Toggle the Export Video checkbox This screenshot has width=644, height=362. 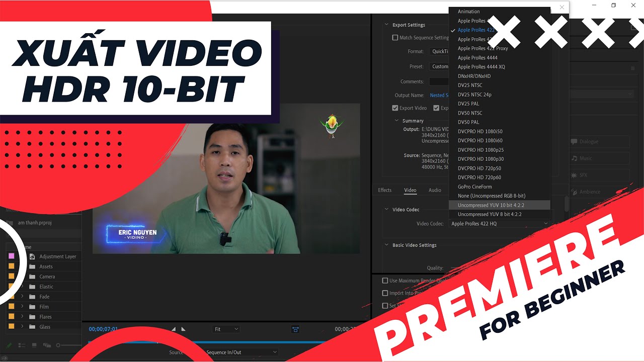tap(395, 108)
